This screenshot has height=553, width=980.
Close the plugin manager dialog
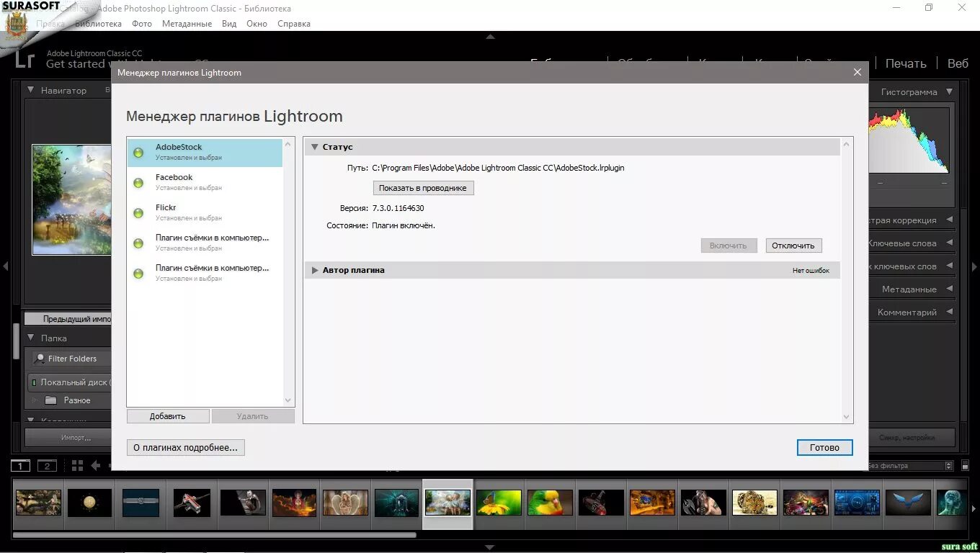[857, 72]
